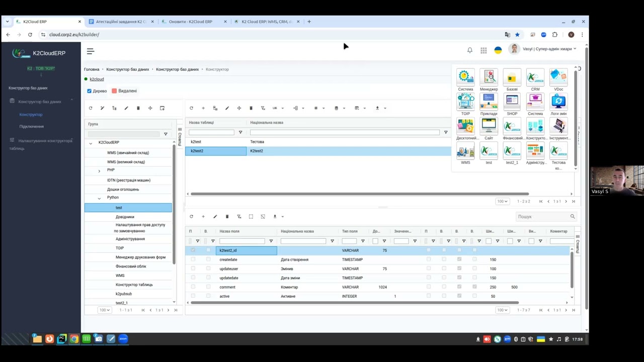Tick first checkbox in comment row
The image size is (644, 362).
coord(193,287)
